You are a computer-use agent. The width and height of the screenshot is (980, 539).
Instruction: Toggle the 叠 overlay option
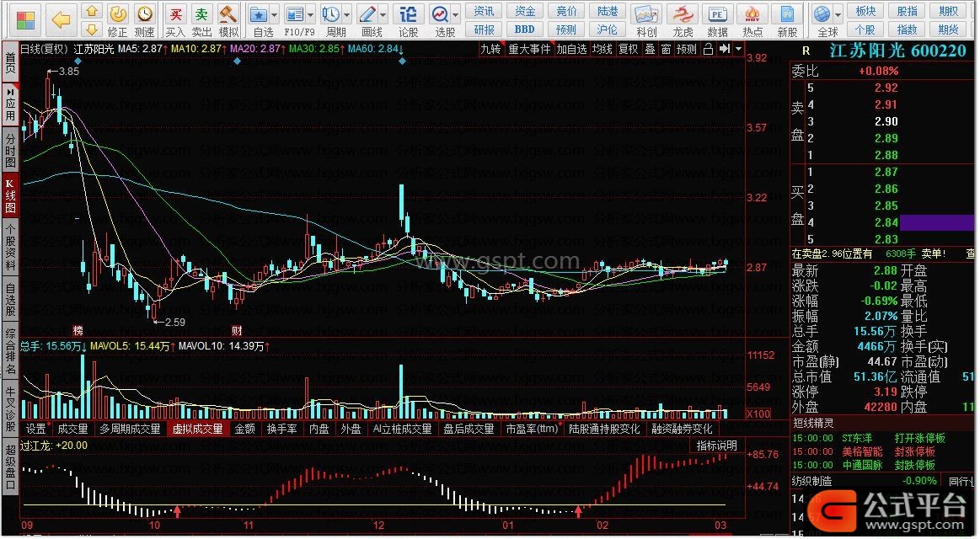click(x=650, y=49)
